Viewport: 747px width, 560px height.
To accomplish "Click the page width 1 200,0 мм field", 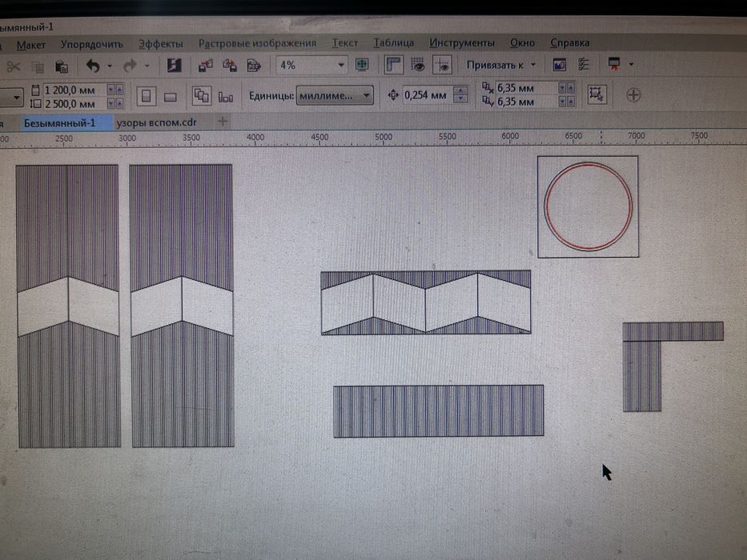I will (x=74, y=90).
